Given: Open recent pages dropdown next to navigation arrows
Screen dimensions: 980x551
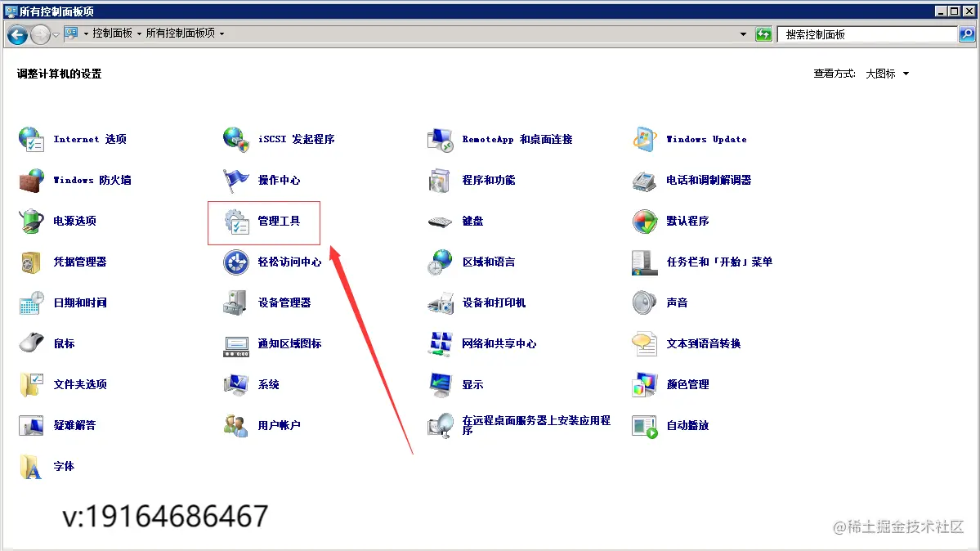Looking at the screenshot, I should [x=55, y=34].
